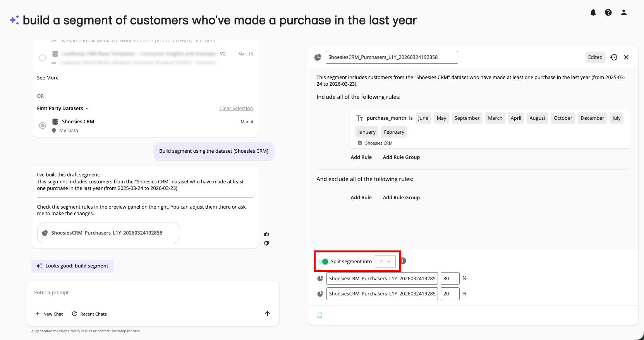Open Recent Chats
The height and width of the screenshot is (340, 644).
[89, 314]
